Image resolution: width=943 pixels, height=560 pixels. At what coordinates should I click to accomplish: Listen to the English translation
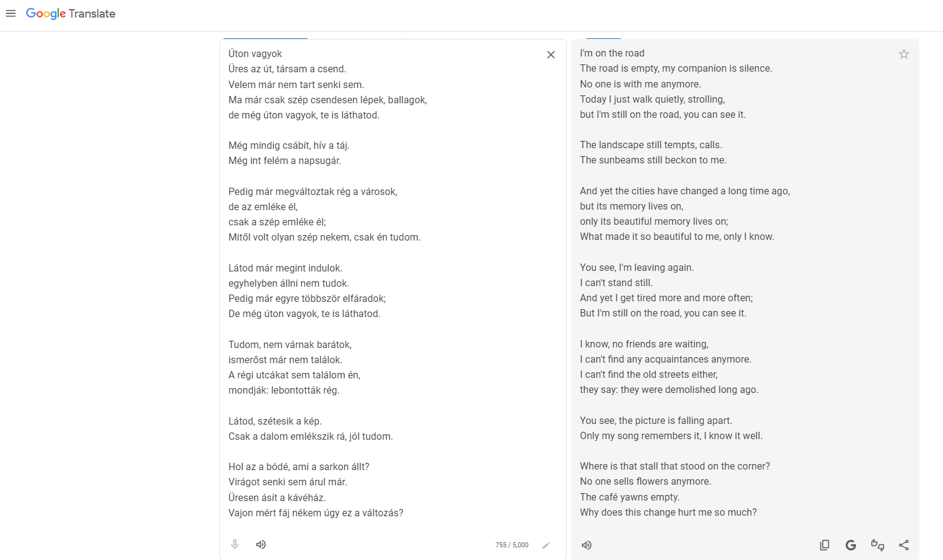[x=586, y=545]
